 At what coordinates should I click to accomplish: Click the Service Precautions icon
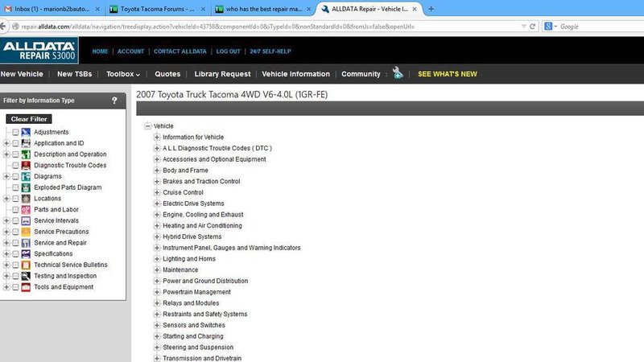26,232
